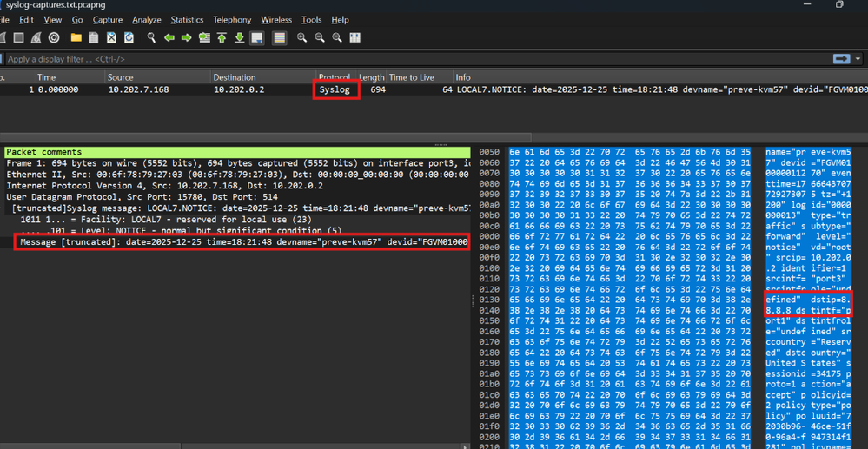Select the Facility LOCAL7 detail line

coord(237,219)
